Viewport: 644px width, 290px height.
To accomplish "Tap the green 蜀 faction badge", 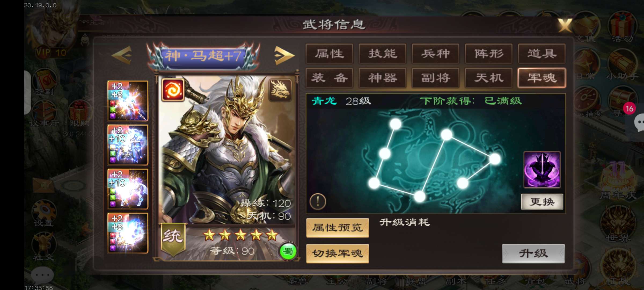I will [288, 252].
